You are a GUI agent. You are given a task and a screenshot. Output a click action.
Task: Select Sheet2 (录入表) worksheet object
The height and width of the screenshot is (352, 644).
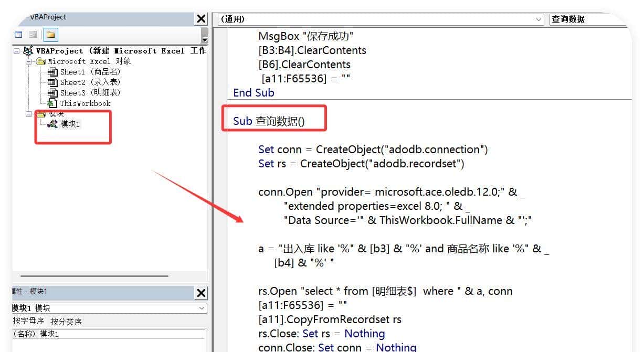[89, 82]
